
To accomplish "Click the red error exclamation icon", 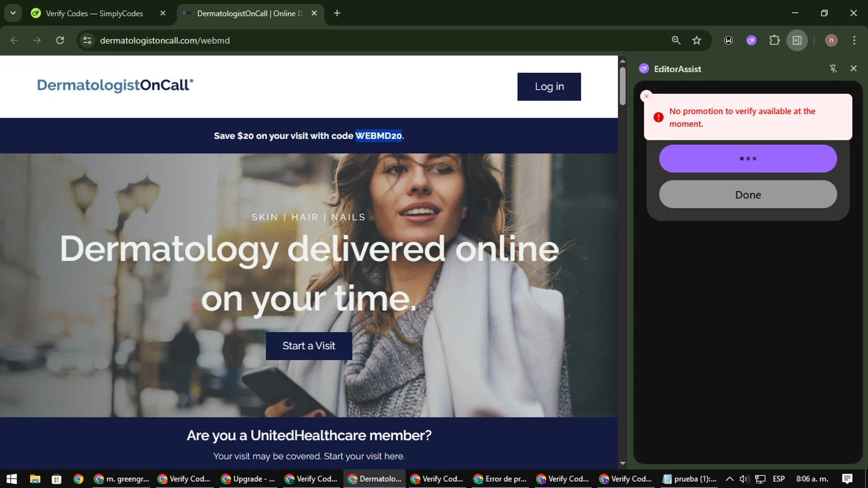I will point(659,117).
